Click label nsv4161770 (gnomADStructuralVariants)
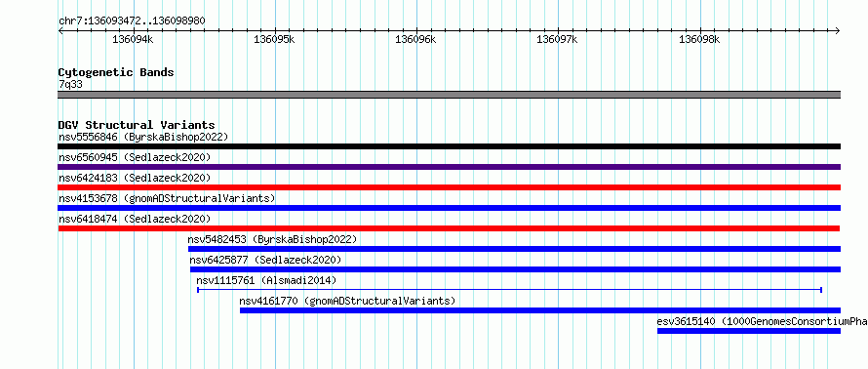The width and height of the screenshot is (868, 369). [x=347, y=301]
